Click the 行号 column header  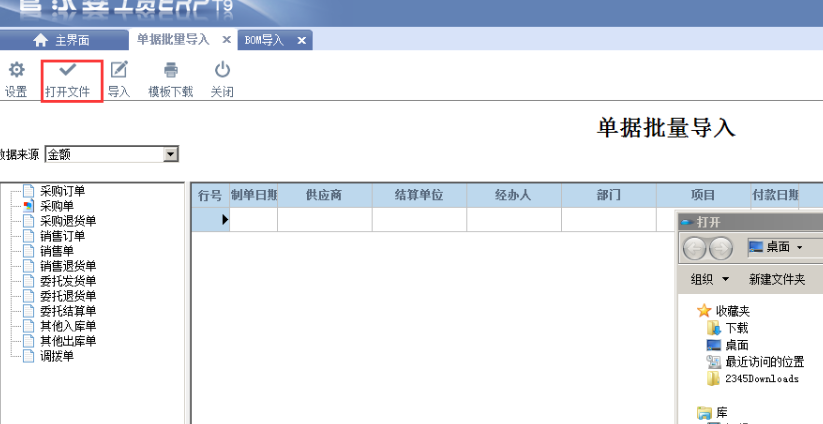[210, 195]
